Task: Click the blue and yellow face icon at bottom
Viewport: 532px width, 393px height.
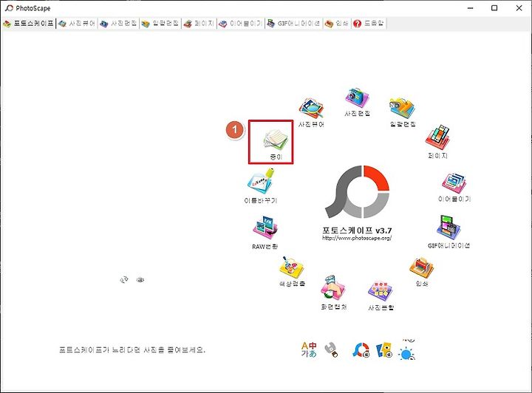Action: tap(384, 350)
